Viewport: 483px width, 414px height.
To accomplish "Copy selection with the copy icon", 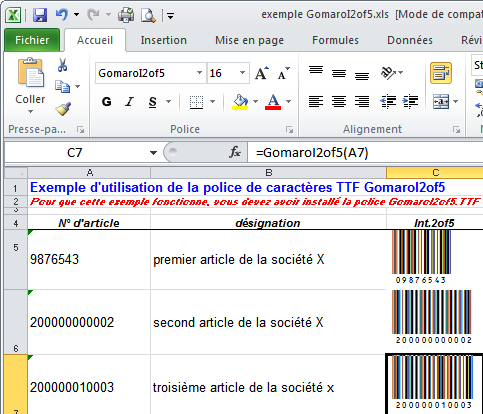I will click(62, 86).
